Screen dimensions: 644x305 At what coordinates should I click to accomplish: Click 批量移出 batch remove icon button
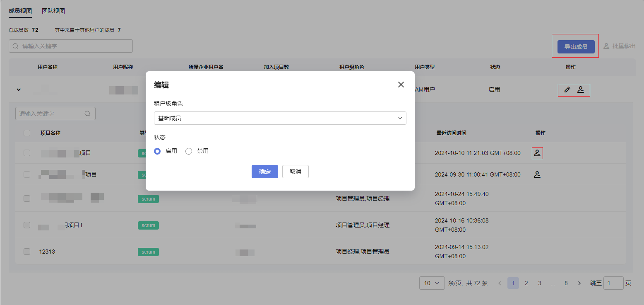point(619,46)
